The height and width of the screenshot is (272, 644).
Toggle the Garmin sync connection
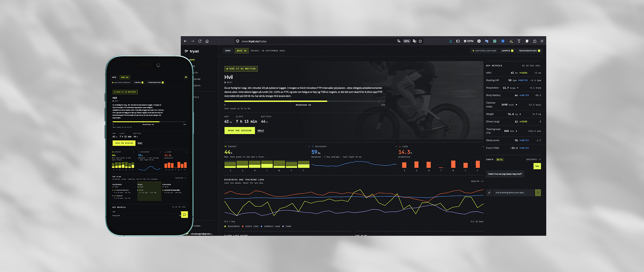click(507, 51)
